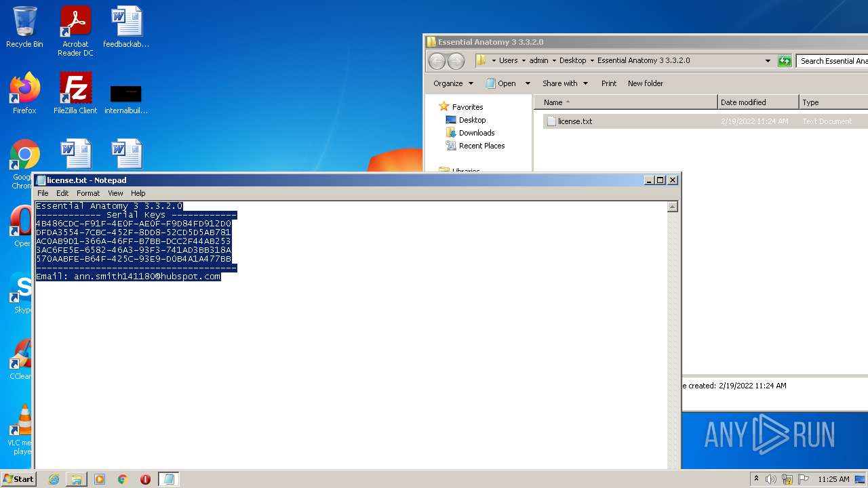Show hidden tray icons arrow
This screenshot has height=488, width=868.
756,479
